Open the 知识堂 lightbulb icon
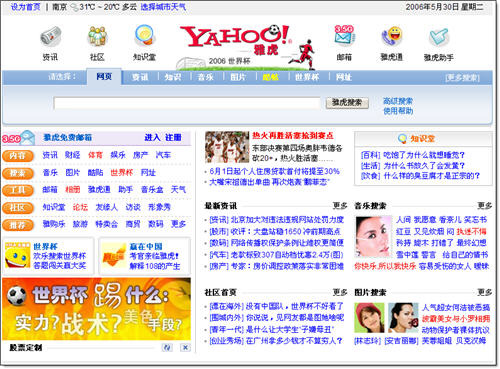 (144, 35)
